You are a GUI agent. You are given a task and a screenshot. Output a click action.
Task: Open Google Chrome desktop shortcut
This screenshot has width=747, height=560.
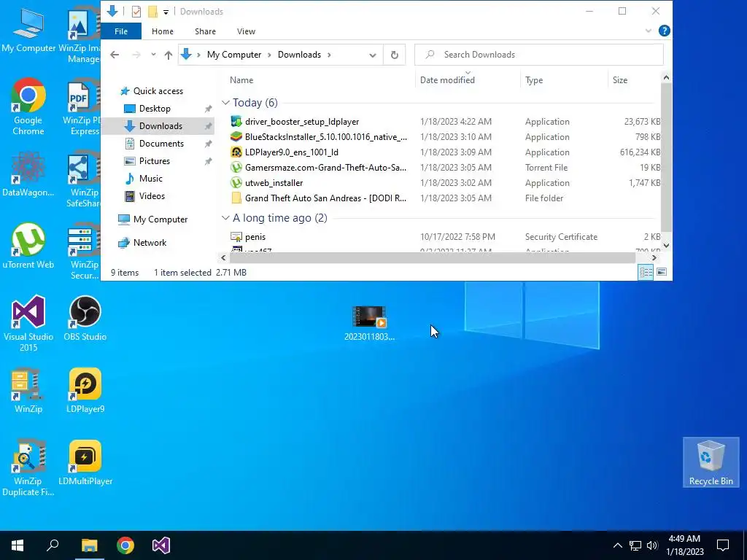coord(28,106)
